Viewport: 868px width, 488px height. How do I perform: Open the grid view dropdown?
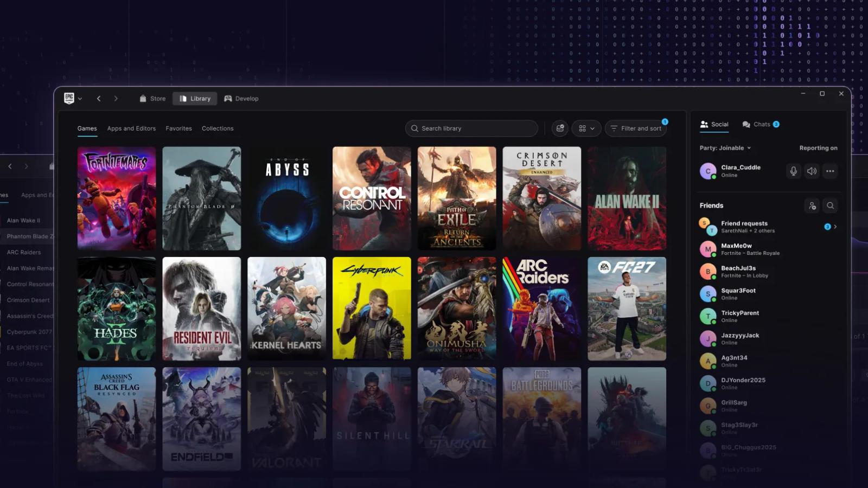(x=586, y=129)
